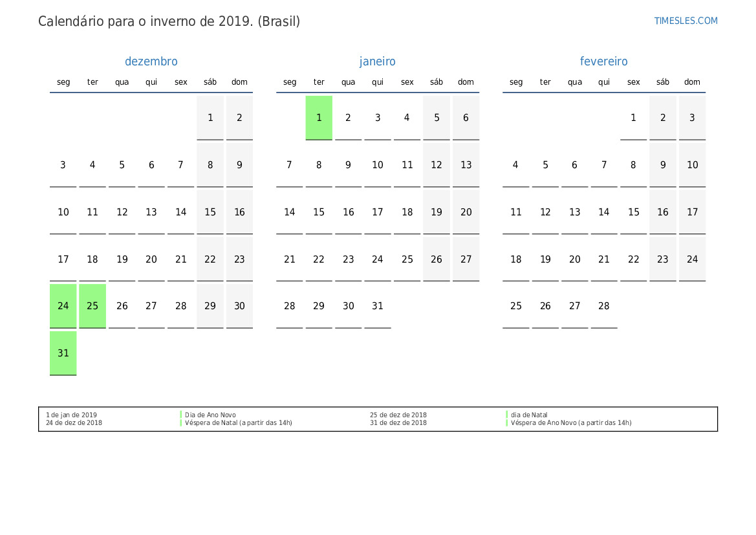Click the dezembro month heading
Viewport: 756px width, 535px height.
coord(151,61)
